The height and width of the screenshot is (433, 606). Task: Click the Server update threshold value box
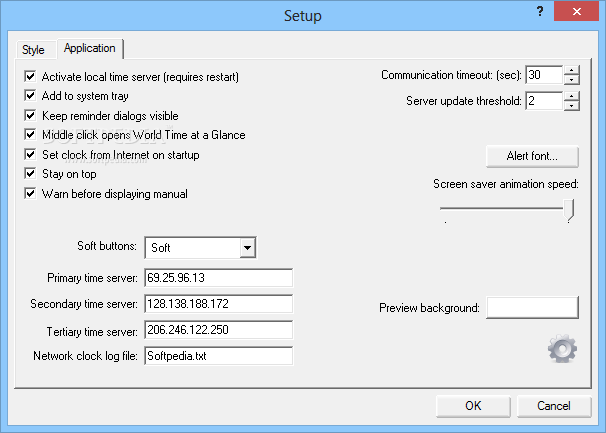544,101
